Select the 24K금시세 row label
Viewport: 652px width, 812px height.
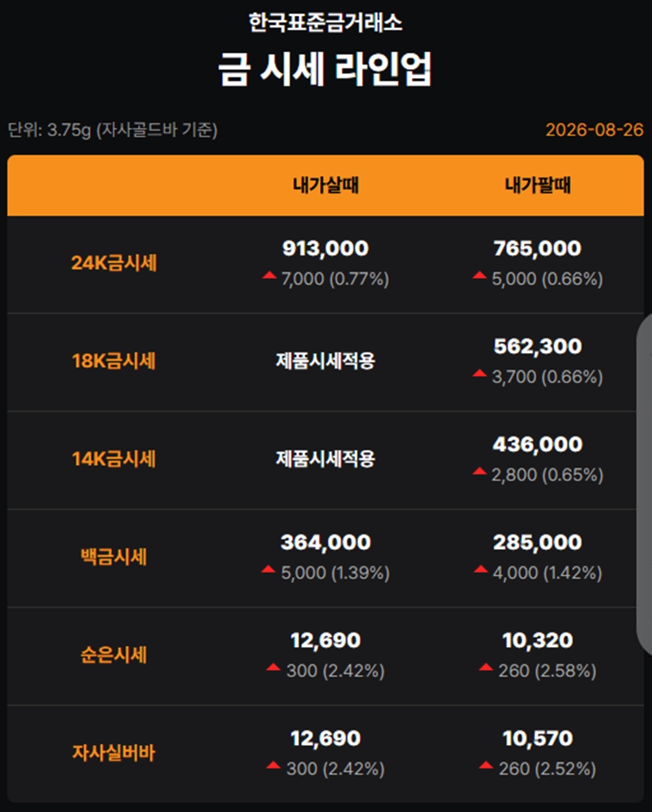114,263
